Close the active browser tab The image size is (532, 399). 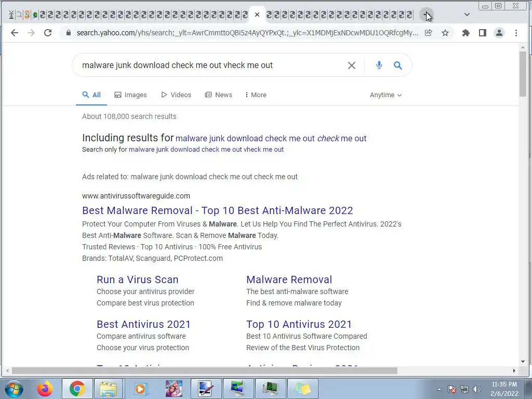[x=257, y=15]
